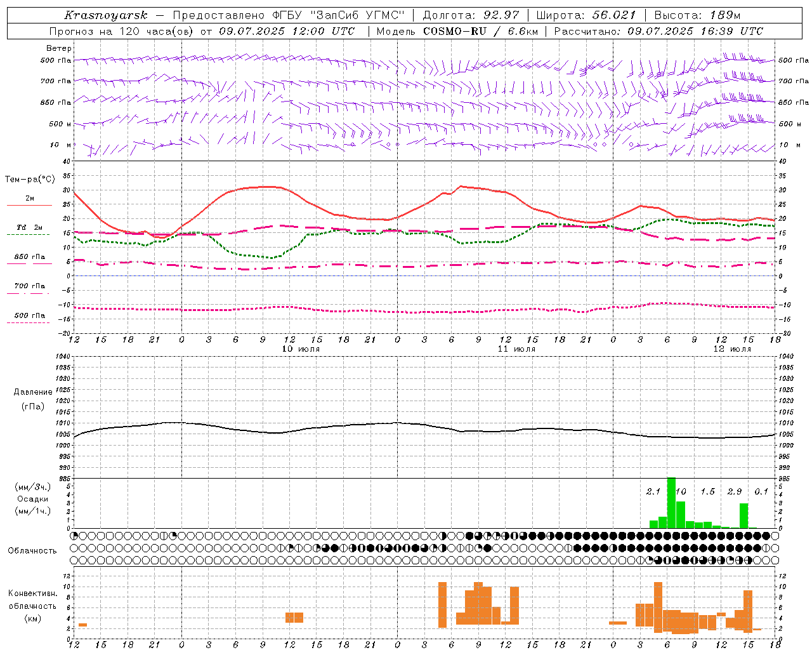Click the '0.1' precipitation total value
The image size is (812, 650).
pyautogui.click(x=761, y=492)
